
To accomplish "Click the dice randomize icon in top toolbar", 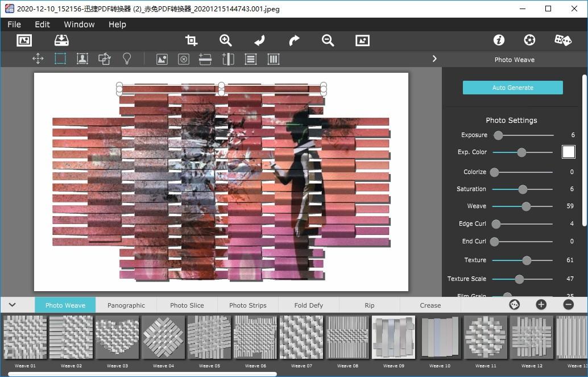I will [x=563, y=40].
